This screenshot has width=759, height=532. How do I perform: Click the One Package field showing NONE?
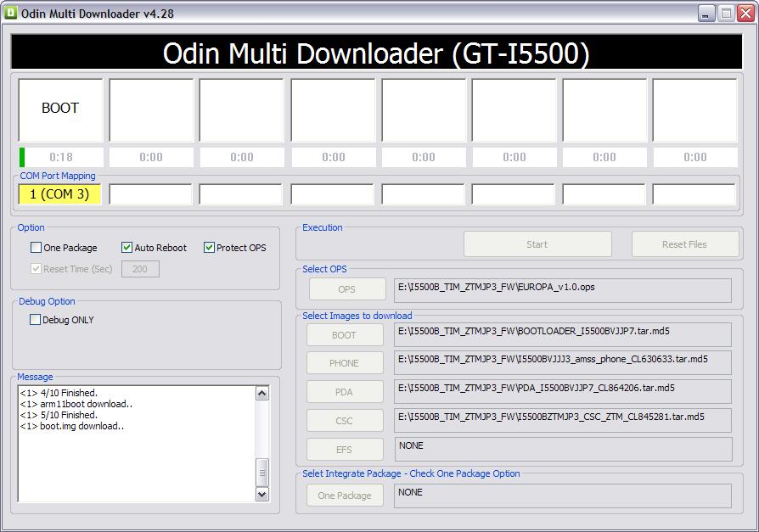(563, 496)
